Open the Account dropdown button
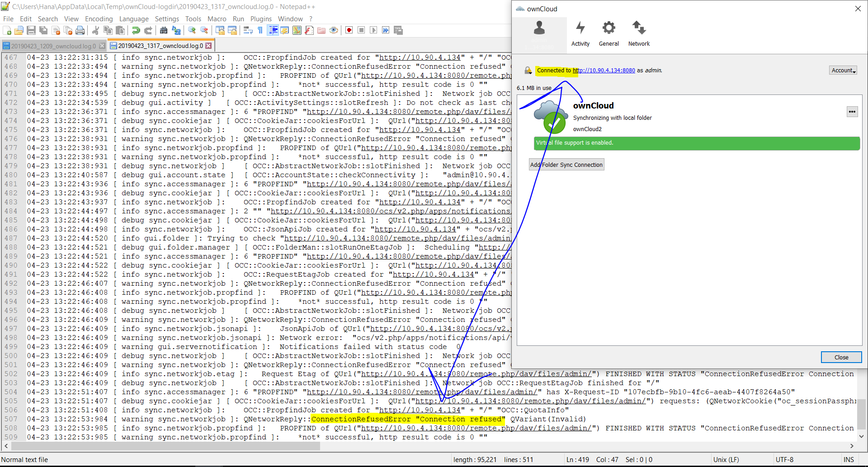 [x=844, y=70]
